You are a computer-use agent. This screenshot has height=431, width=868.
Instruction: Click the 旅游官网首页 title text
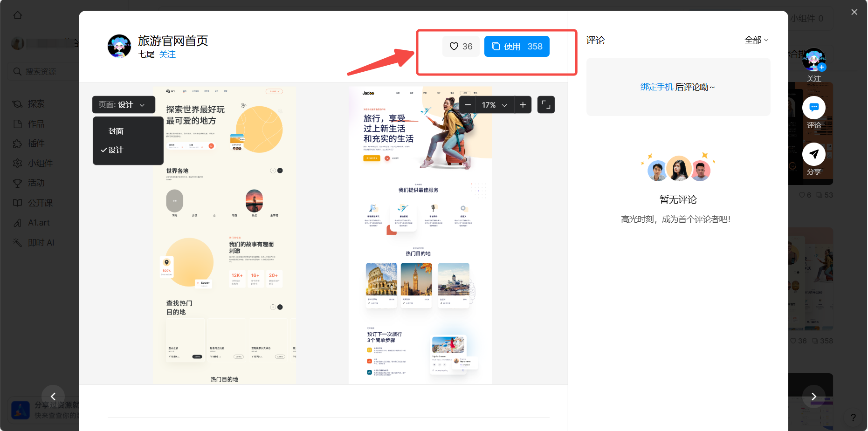pos(173,41)
